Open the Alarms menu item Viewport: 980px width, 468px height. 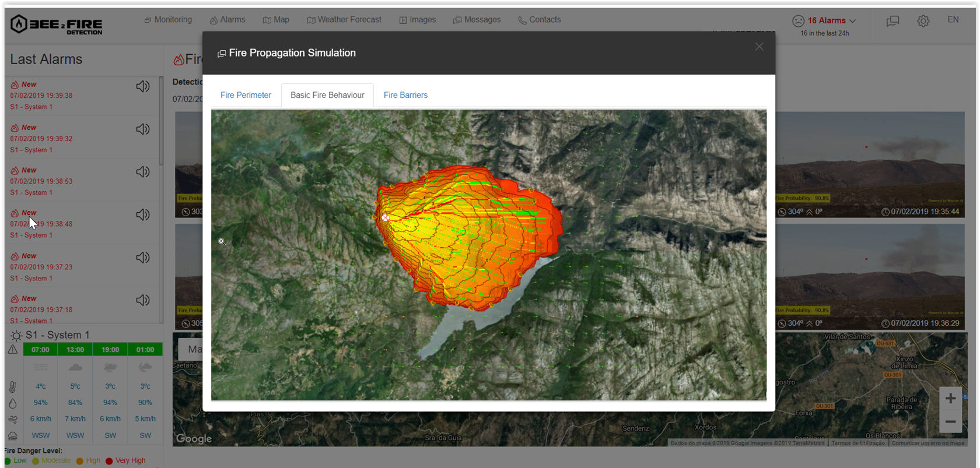(228, 20)
